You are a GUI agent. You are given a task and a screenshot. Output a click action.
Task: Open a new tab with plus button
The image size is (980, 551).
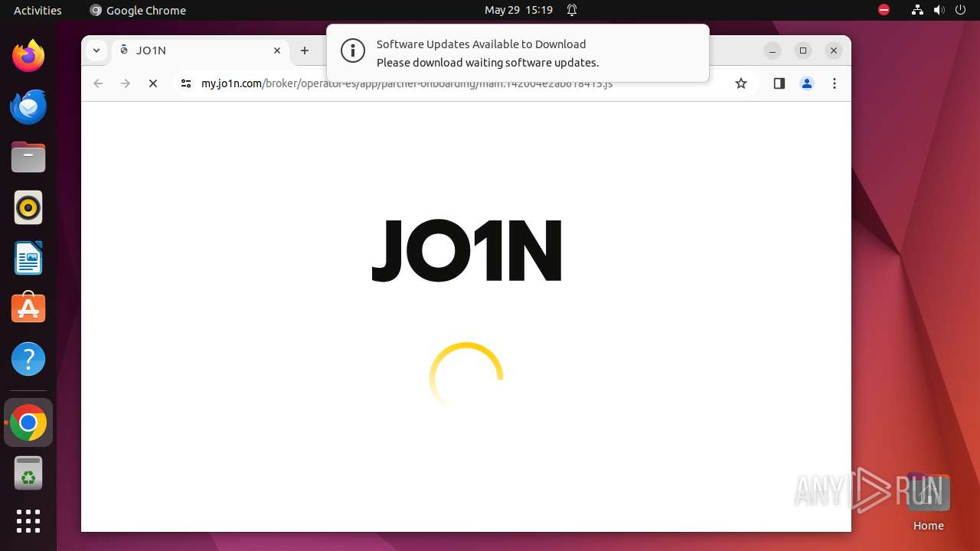(x=305, y=51)
